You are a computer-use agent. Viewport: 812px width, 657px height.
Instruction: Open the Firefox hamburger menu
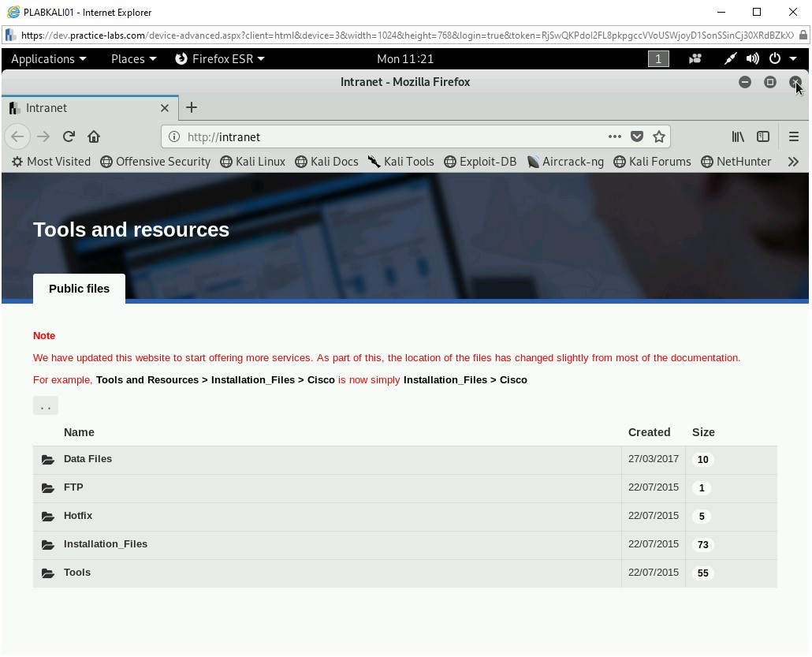click(x=794, y=136)
